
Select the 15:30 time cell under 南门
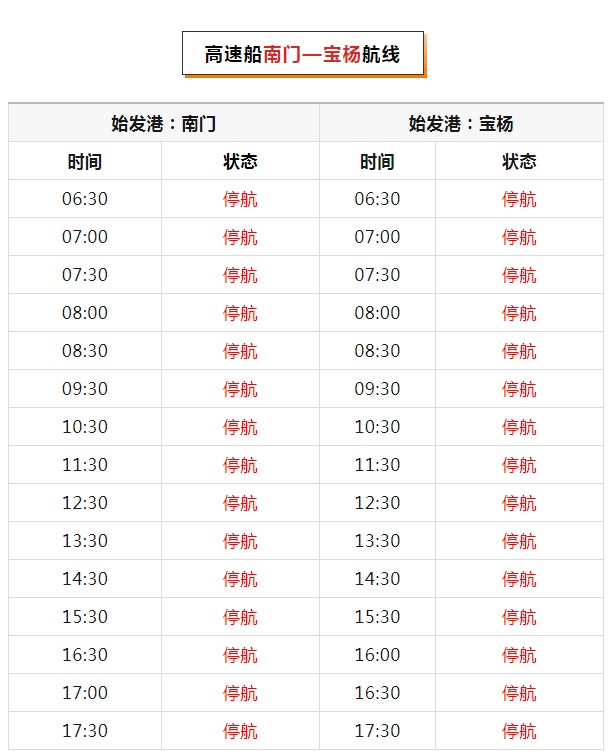click(x=85, y=617)
